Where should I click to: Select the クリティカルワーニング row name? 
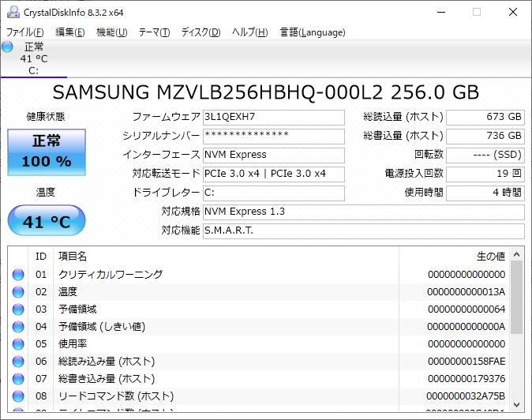[x=111, y=275]
